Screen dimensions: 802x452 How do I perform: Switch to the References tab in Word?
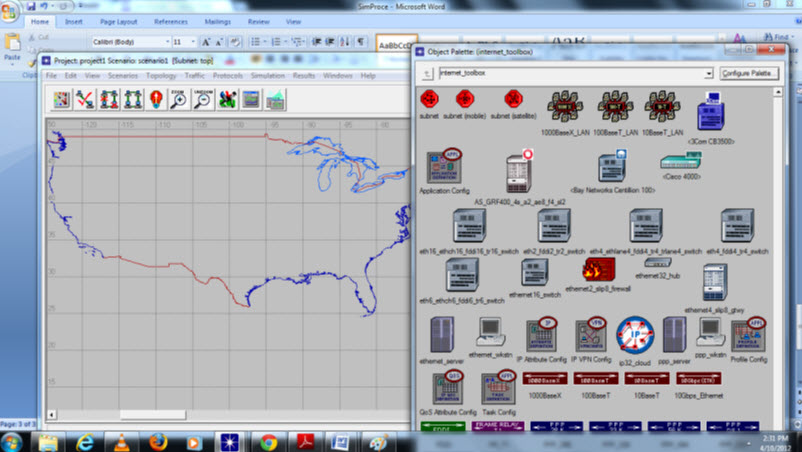click(x=171, y=22)
